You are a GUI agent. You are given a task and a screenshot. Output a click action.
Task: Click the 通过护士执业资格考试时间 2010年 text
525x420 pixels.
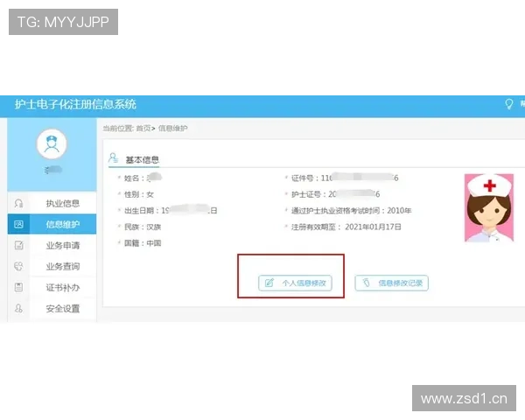[351, 211]
